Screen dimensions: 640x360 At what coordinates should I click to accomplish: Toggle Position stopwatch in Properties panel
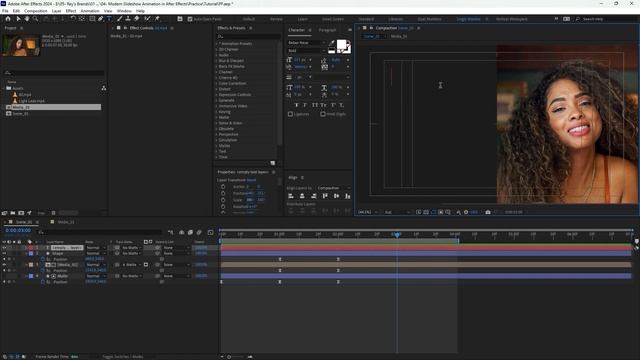pos(223,193)
